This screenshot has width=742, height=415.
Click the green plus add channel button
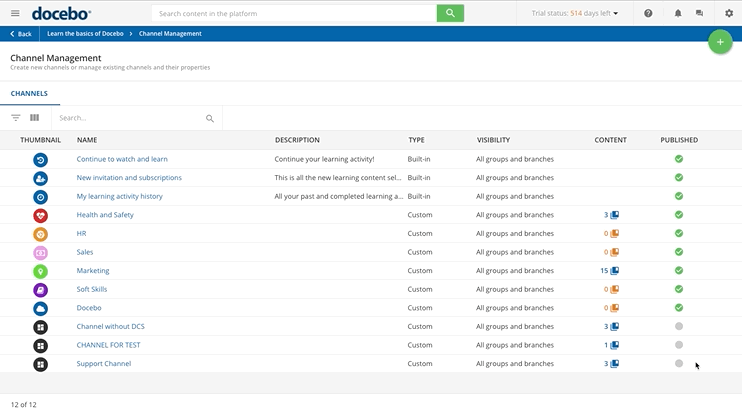tap(720, 42)
